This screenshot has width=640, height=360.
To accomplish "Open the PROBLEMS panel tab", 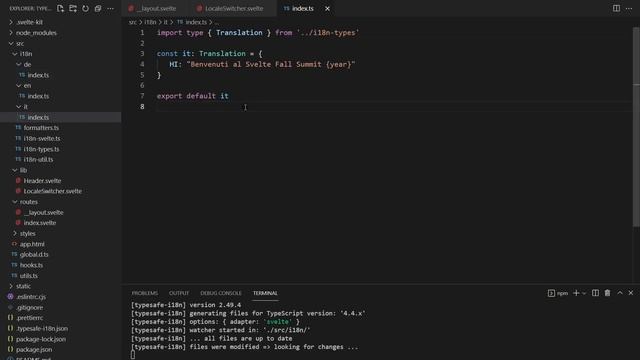I will click(x=144, y=293).
